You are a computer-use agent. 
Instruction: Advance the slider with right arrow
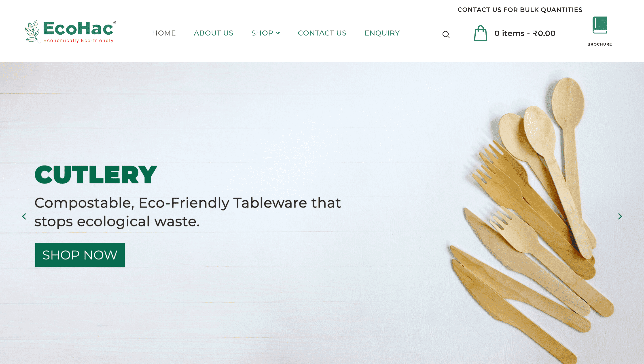(620, 216)
